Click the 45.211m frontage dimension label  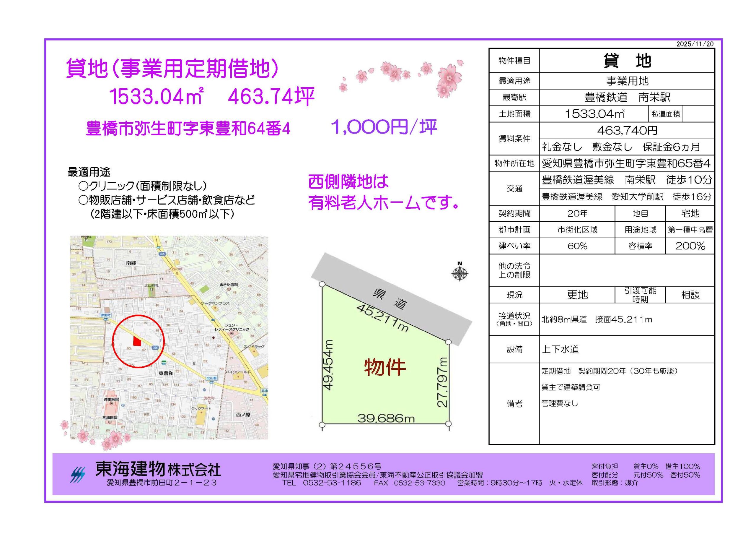pyautogui.click(x=382, y=318)
